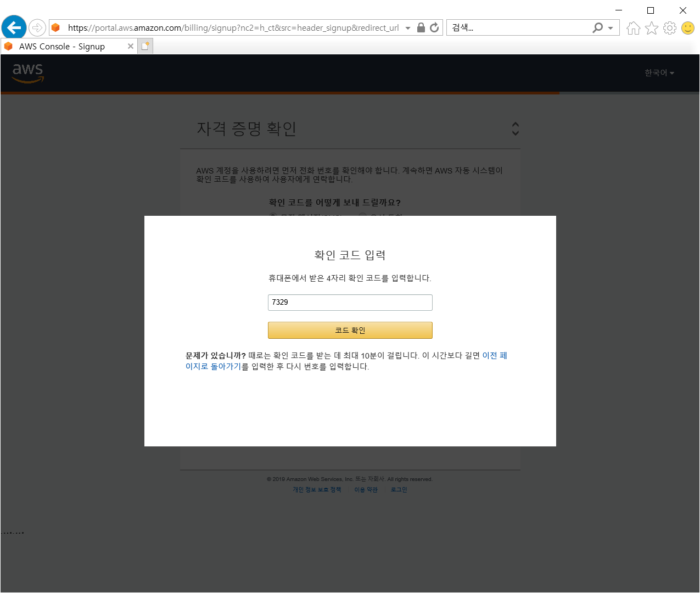
Task: Open browser Tools gear icon
Action: click(x=670, y=28)
